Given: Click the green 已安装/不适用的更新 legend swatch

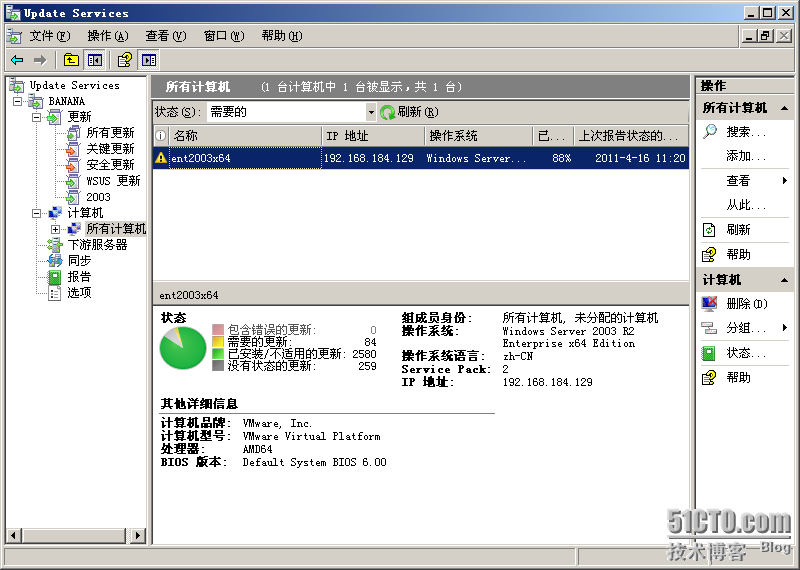Looking at the screenshot, I should click(218, 354).
